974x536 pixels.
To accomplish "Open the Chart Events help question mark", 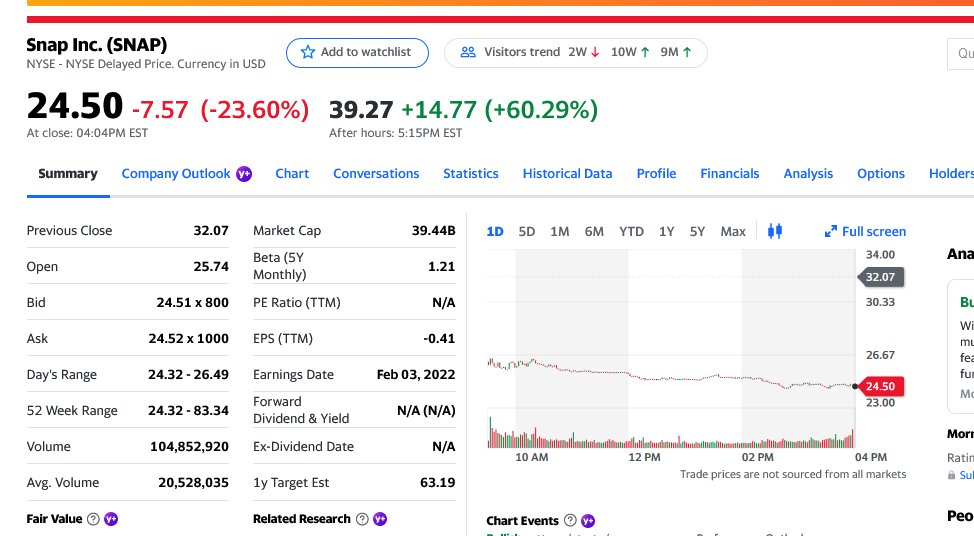I will click(x=570, y=520).
